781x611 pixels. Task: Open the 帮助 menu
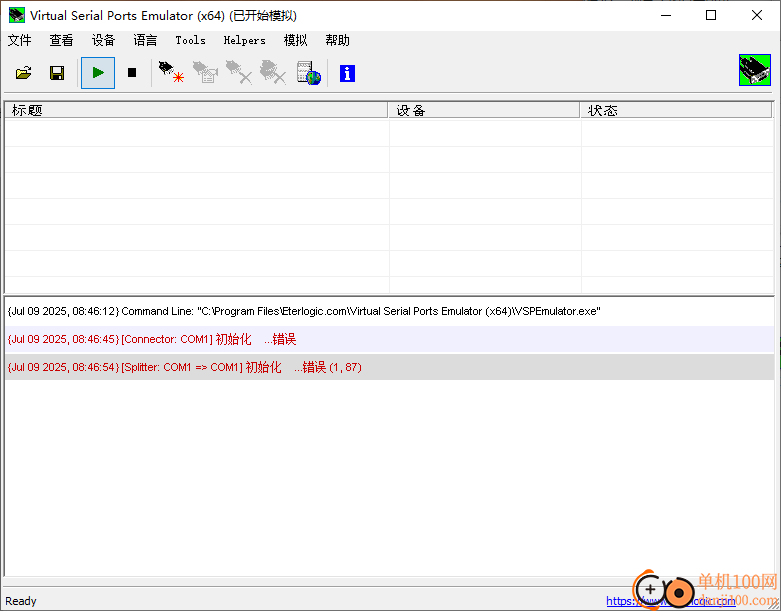pyautogui.click(x=337, y=40)
